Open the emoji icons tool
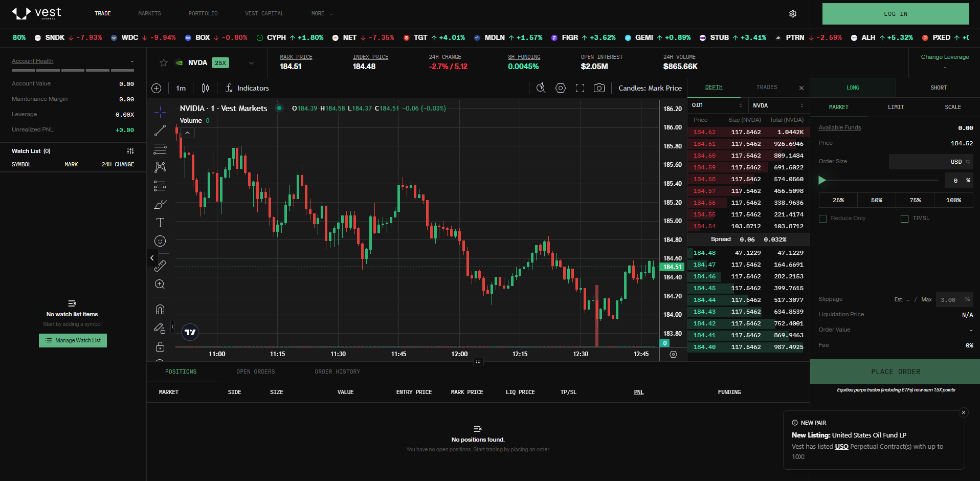This screenshot has width=980, height=481. (160, 241)
